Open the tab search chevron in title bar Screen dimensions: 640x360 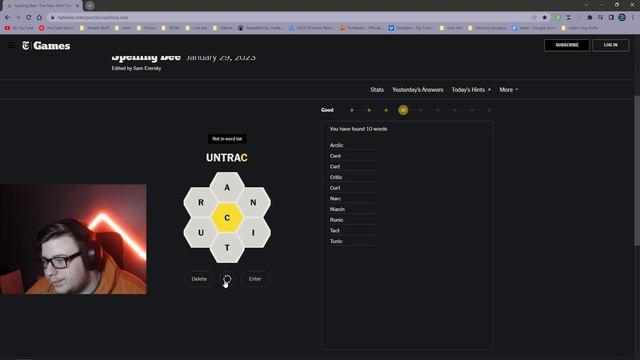pos(586,5)
